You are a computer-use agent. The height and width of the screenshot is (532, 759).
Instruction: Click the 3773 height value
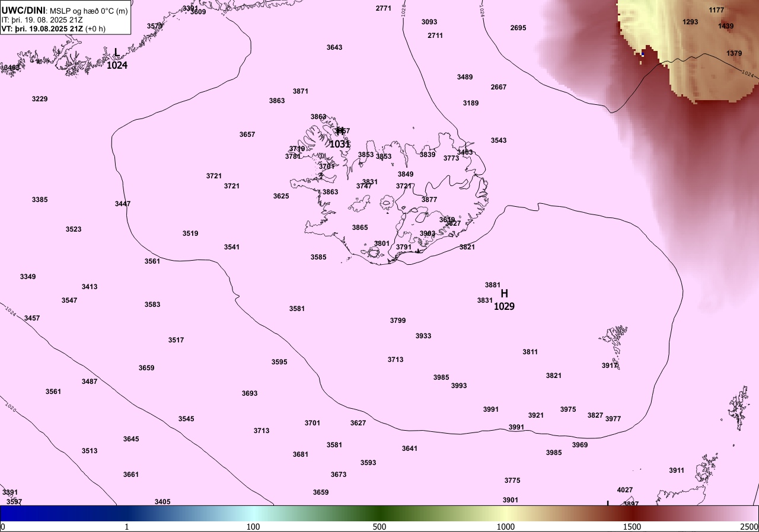pos(451,158)
